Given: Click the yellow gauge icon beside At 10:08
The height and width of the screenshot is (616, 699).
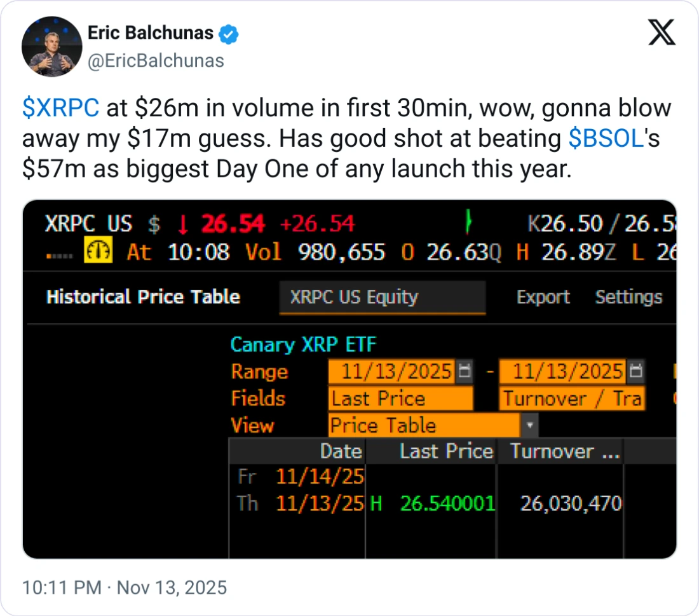Looking at the screenshot, I should (x=98, y=252).
